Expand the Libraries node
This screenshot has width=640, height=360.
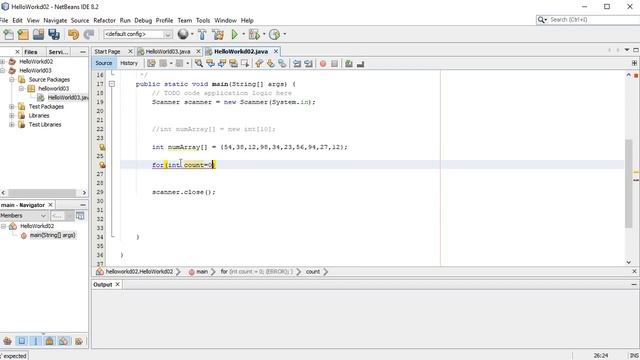coord(12,116)
